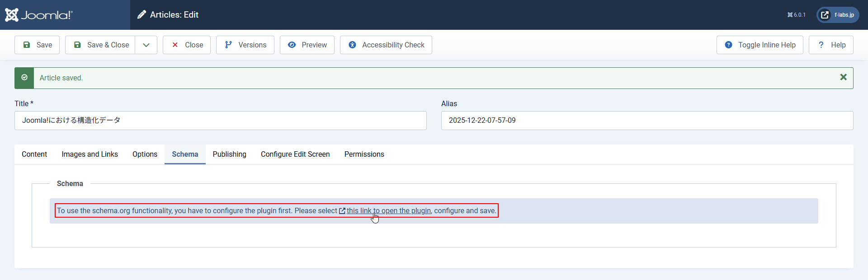Select the Permissions tab

point(364,154)
